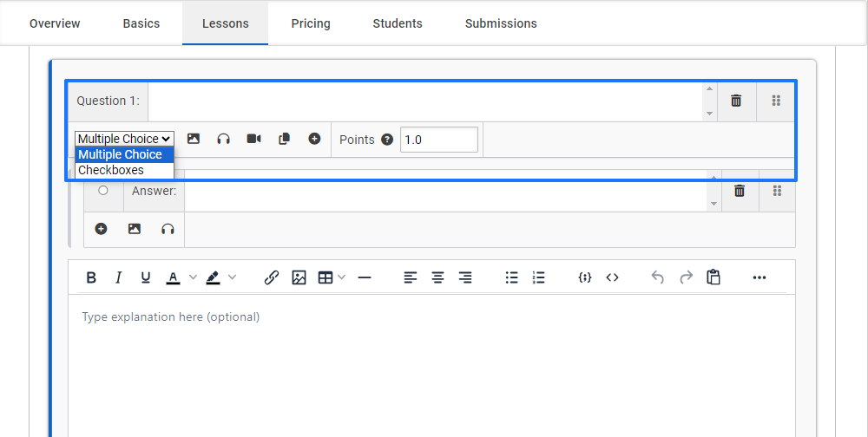
Task: Toggle bold formatting in explanation editor
Action: click(91, 277)
